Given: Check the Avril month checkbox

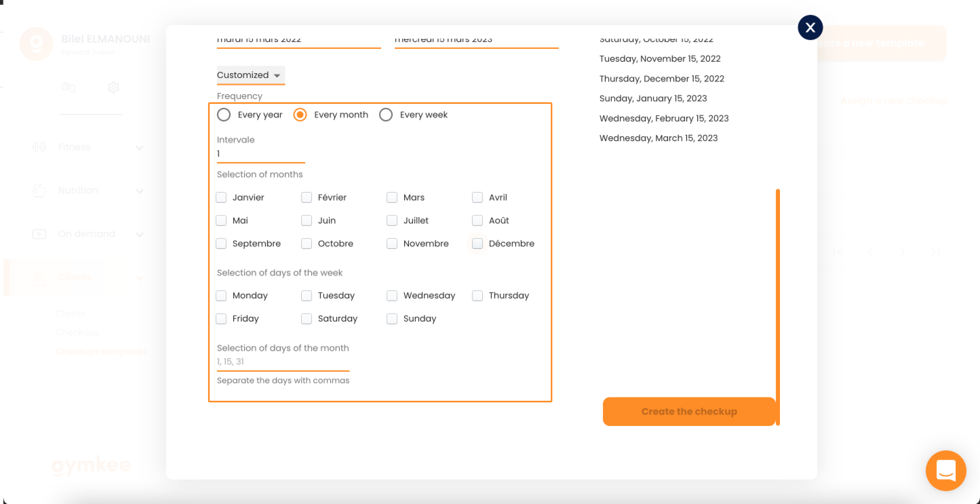Looking at the screenshot, I should pos(477,197).
